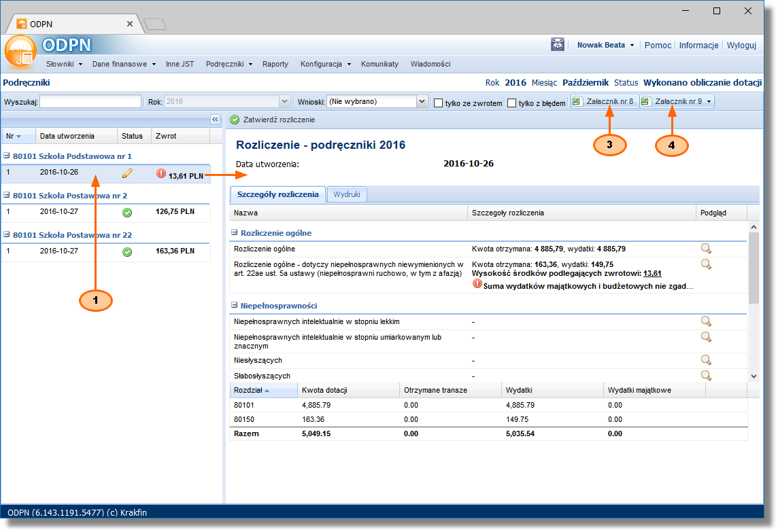
Task: Click green check status for Szkoła Postawowa nr 22
Action: [127, 251]
